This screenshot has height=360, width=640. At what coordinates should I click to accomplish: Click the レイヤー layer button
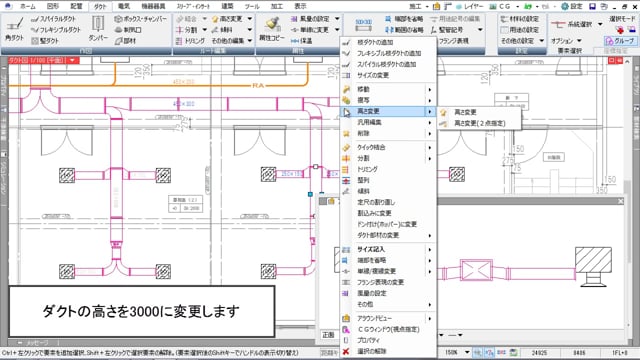(x=471, y=7)
